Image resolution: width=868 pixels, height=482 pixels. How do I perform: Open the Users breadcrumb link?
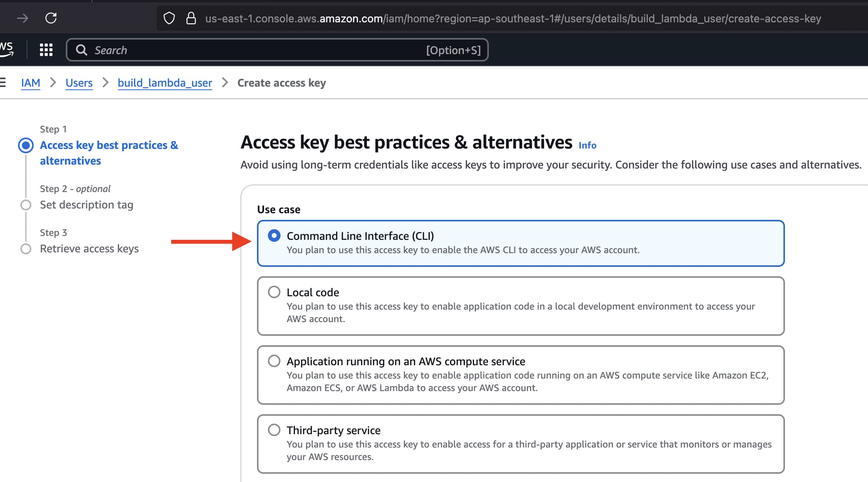tap(79, 83)
